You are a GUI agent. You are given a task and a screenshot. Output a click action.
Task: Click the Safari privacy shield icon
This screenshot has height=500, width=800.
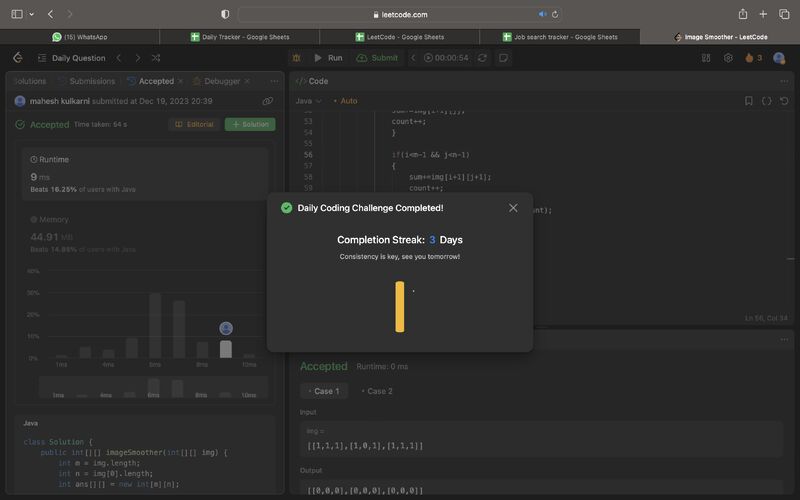[x=225, y=14]
